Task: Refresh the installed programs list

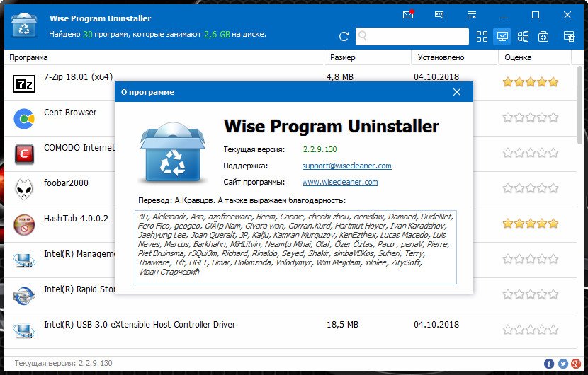Action: click(x=344, y=36)
